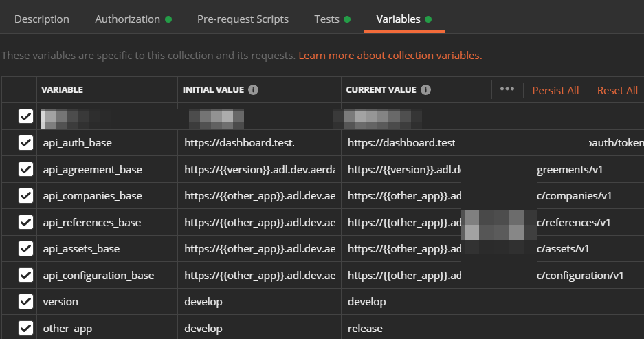The height and width of the screenshot is (339, 644).
Task: Switch to the Description tab
Action: [x=42, y=19]
